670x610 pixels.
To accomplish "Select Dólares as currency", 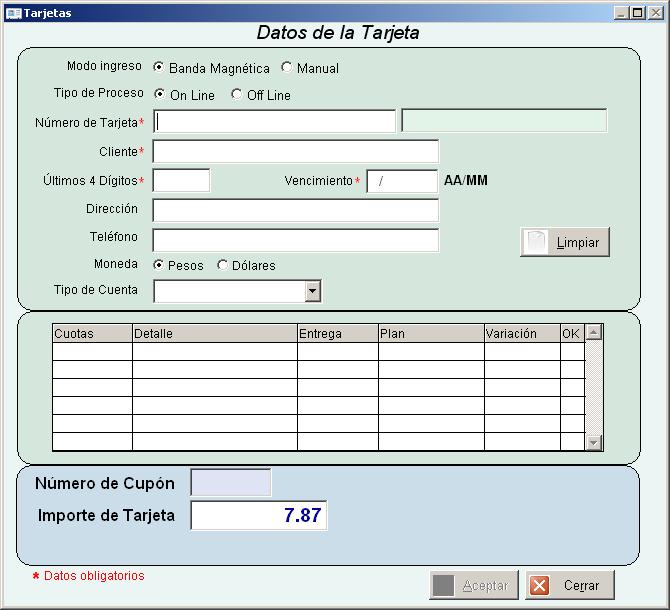I will 222,265.
